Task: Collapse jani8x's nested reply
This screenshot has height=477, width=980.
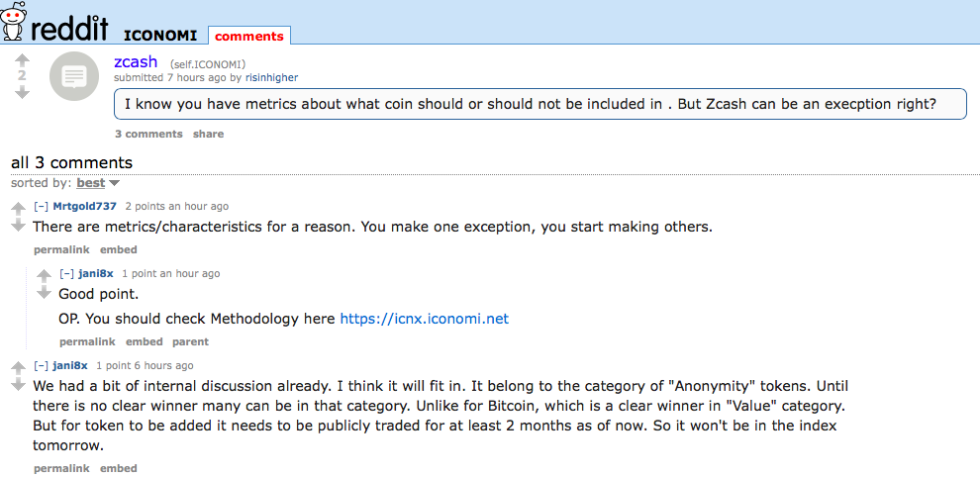Action: (66, 274)
